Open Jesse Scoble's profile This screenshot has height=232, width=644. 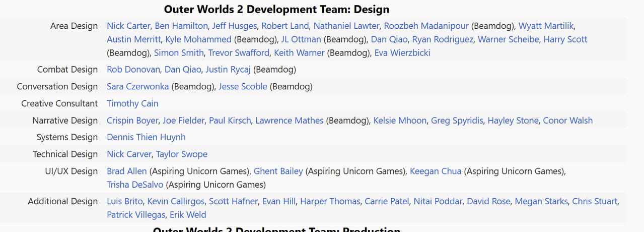pyautogui.click(x=243, y=87)
